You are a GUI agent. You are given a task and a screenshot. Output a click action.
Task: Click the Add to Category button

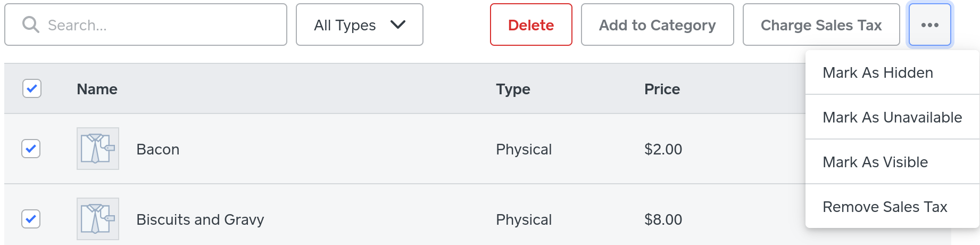pos(657,25)
